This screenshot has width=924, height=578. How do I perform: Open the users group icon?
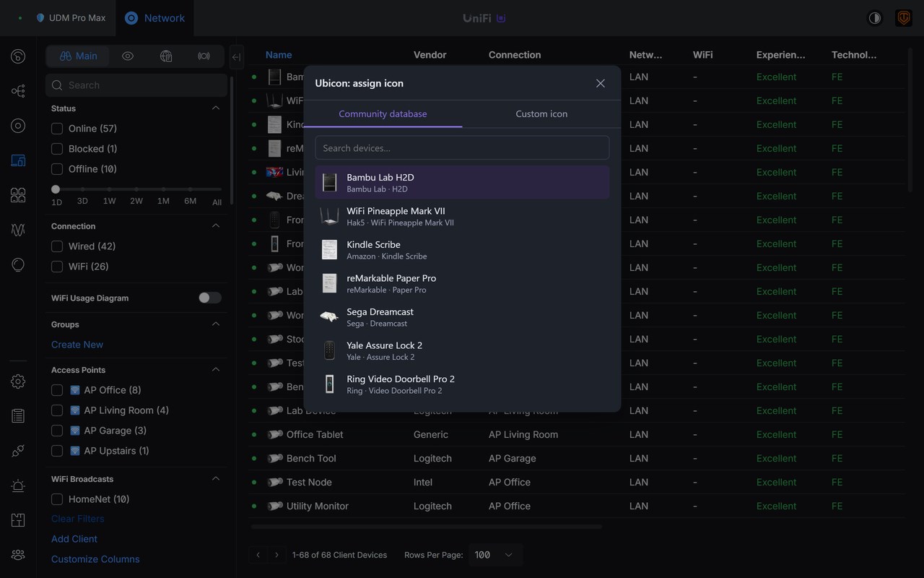[18, 555]
